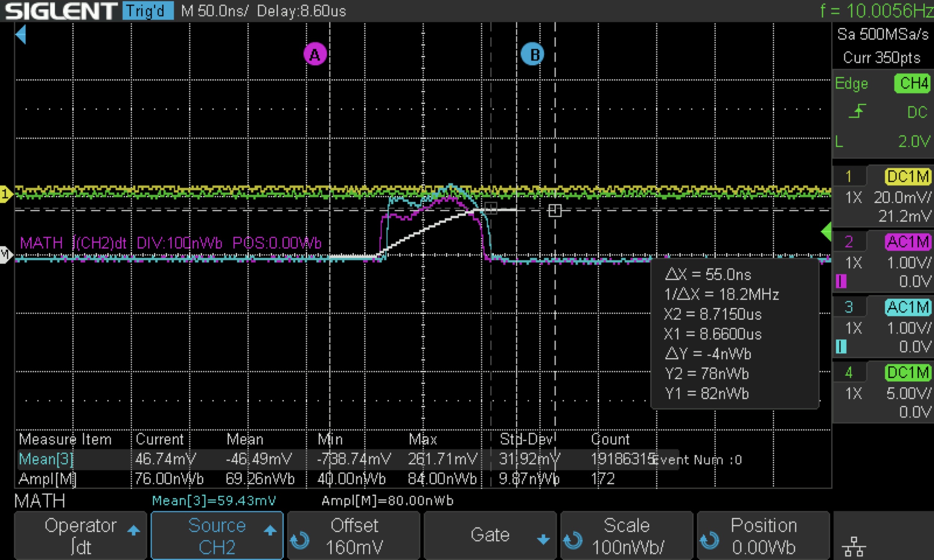
Task: Toggle channel 2 AC1M coupling badge
Action: tap(907, 242)
